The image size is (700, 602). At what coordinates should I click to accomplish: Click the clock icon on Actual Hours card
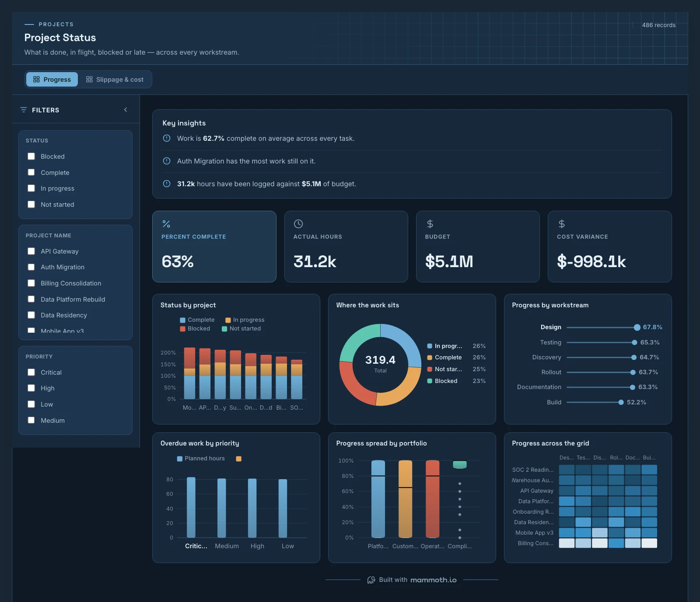[298, 224]
